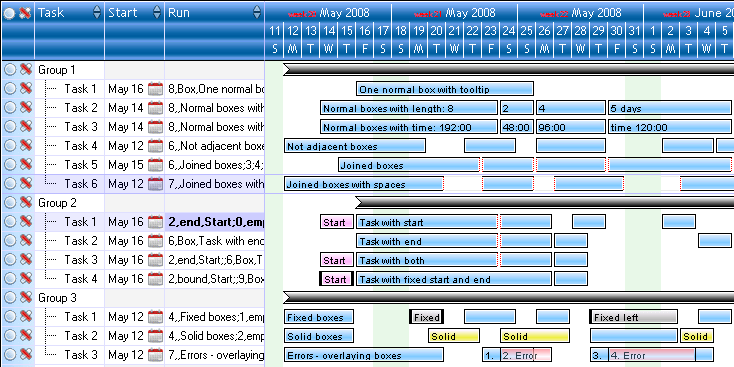Viewport: 734px width, 367px height.
Task: Click Run cell '4,,Fixed boxes;1,emp'
Action: point(215,317)
